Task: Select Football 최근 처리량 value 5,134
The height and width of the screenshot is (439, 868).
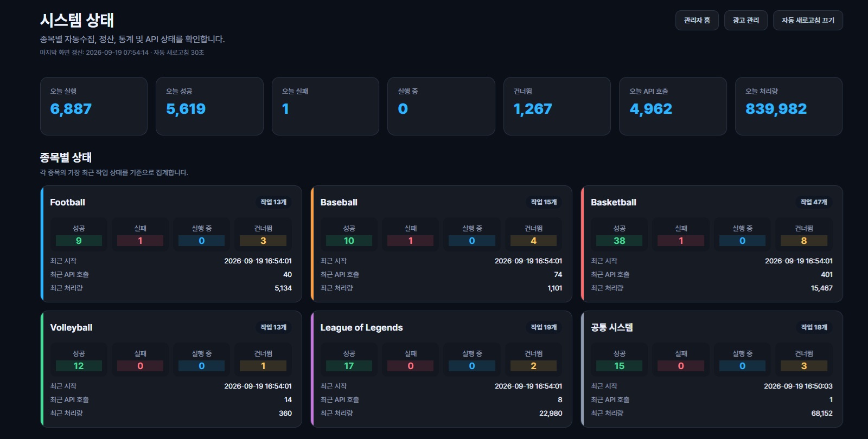Action: tap(283, 288)
